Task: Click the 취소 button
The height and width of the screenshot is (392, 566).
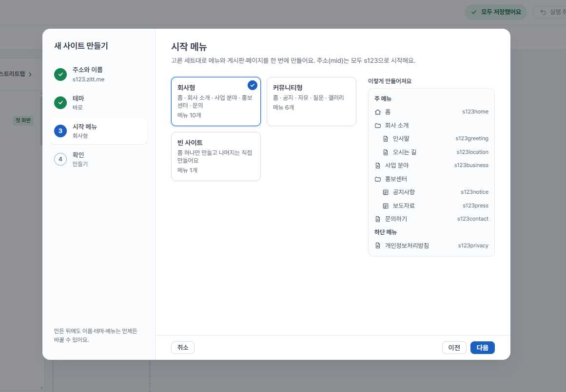Action: tap(183, 348)
